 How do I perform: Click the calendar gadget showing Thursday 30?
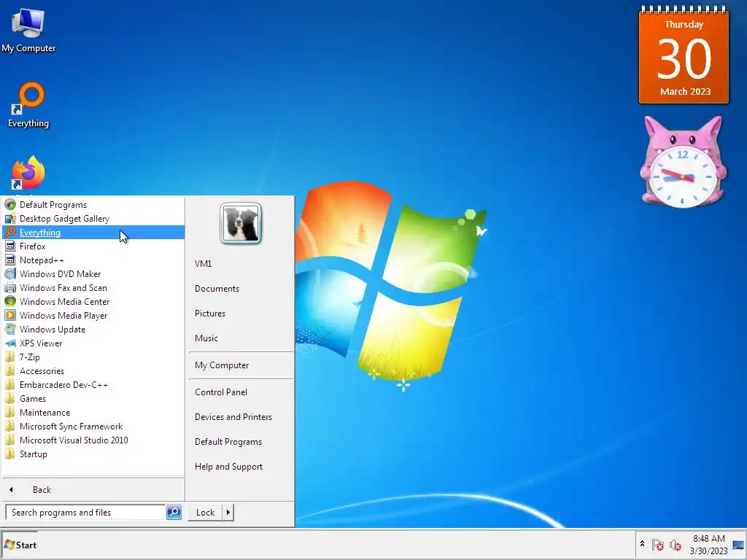(684, 55)
